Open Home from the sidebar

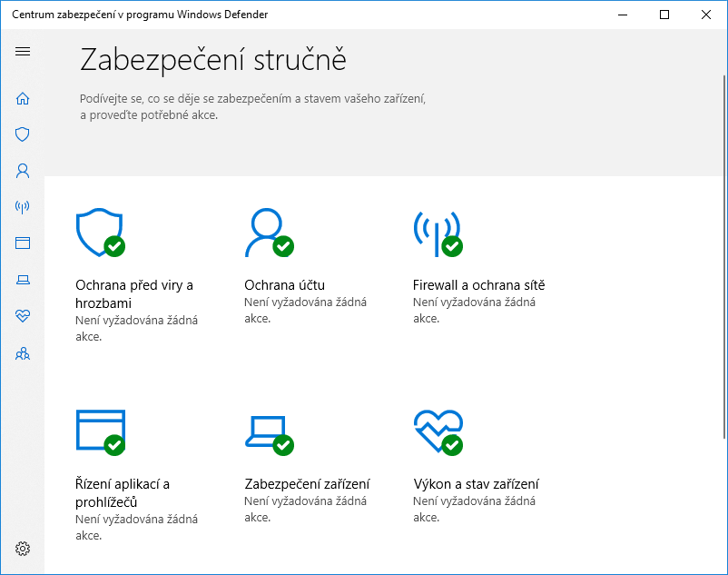(23, 98)
